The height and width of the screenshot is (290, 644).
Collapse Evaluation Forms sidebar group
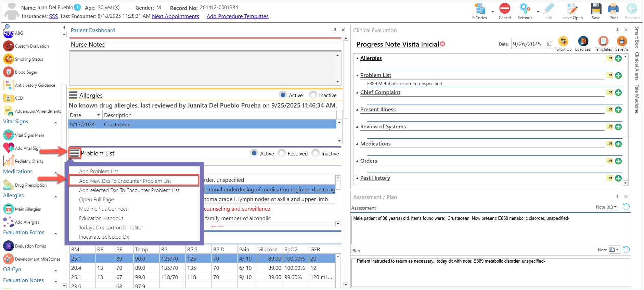click(x=56, y=234)
